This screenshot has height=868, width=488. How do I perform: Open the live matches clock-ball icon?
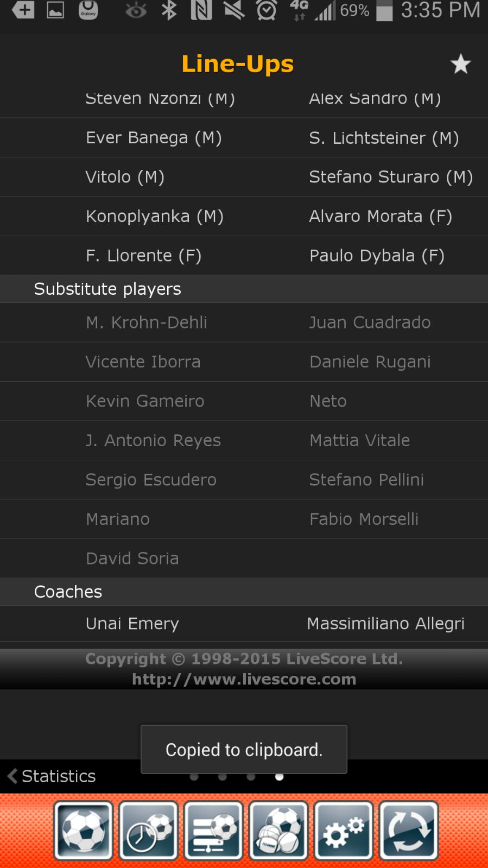148,831
